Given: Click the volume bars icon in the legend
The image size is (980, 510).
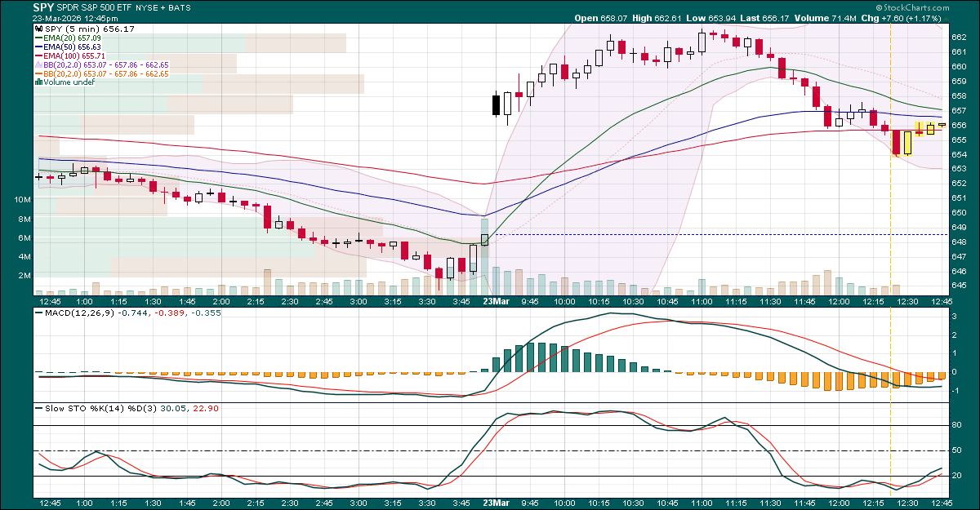Looking at the screenshot, I should pyautogui.click(x=38, y=82).
